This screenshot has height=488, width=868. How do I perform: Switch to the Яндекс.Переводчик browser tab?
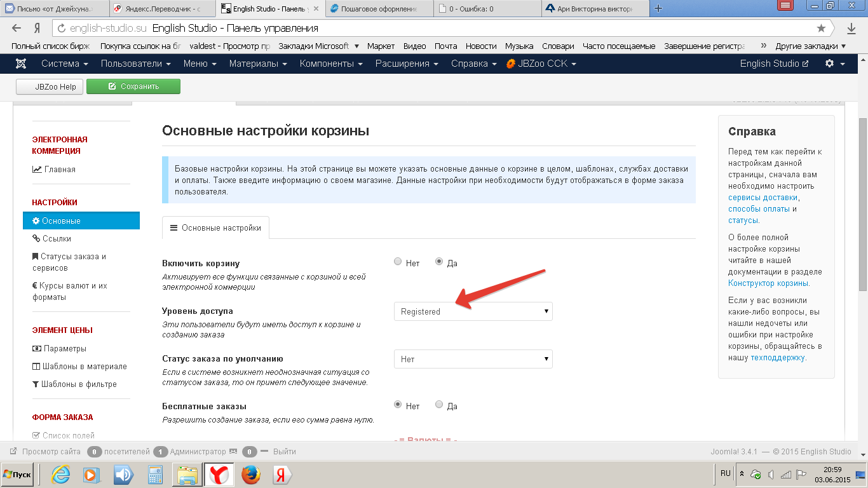(x=162, y=9)
